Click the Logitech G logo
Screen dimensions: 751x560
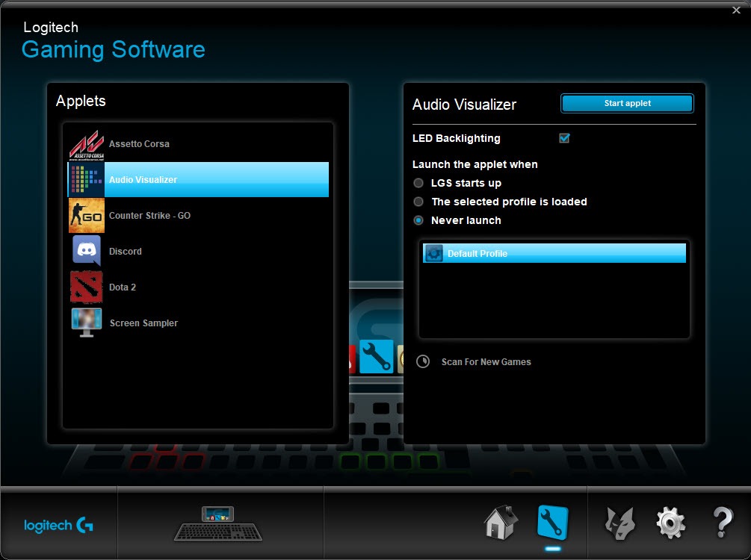pyautogui.click(x=58, y=525)
